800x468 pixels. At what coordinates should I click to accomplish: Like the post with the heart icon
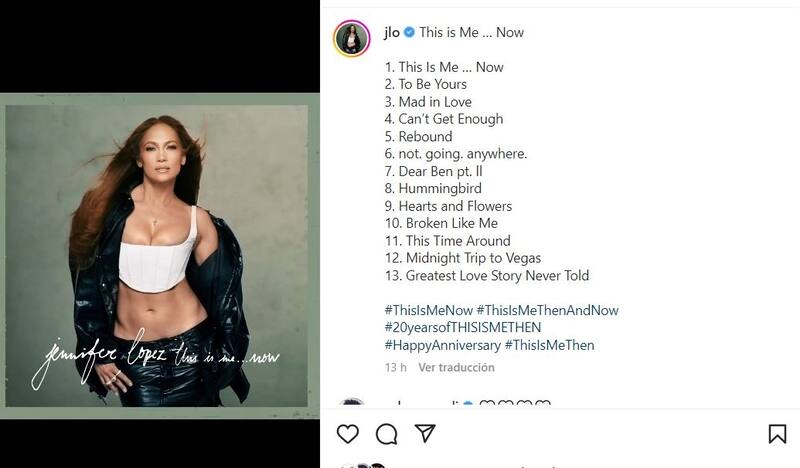coord(348,434)
